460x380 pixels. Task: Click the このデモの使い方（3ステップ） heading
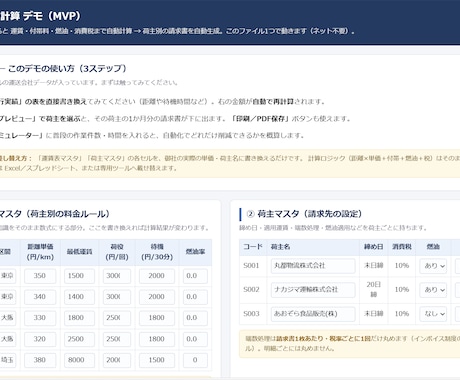[67, 69]
